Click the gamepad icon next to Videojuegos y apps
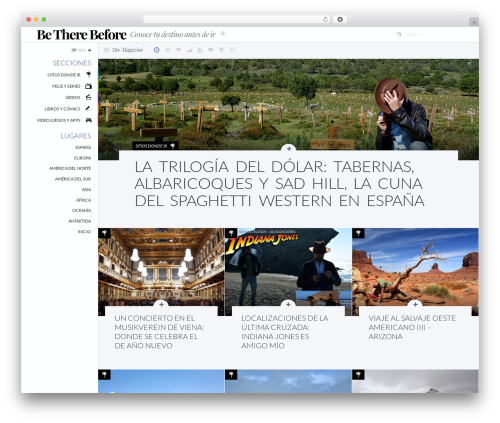Viewport: 500px width, 423px height. [88, 120]
